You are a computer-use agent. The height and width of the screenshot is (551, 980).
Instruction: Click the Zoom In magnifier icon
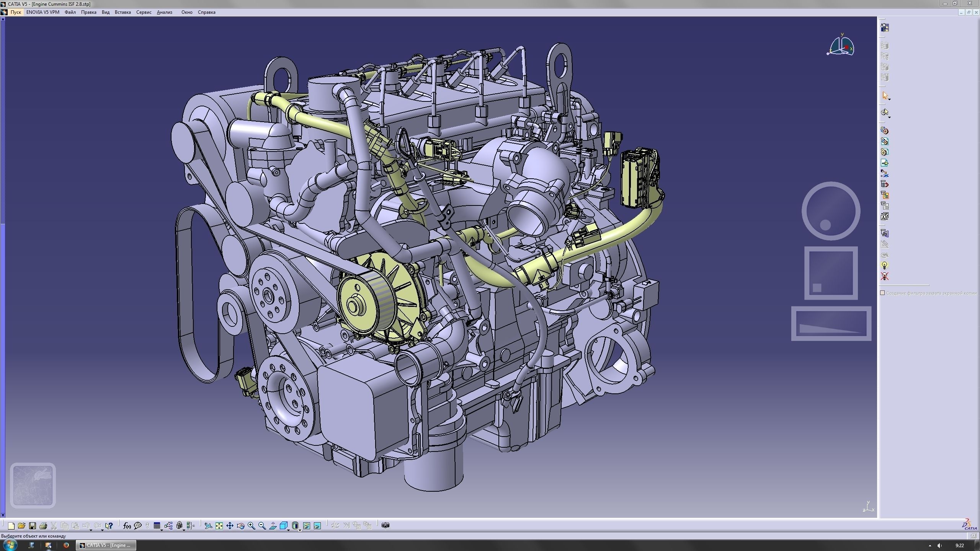click(251, 526)
